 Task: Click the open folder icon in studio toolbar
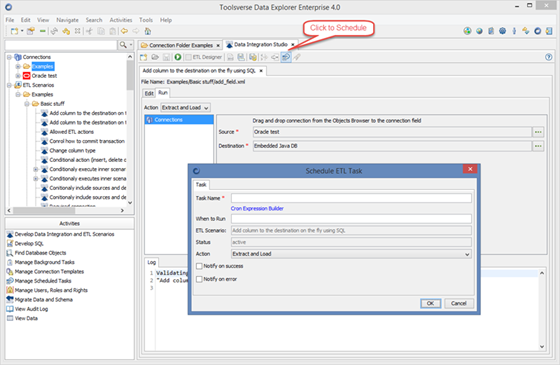pos(155,57)
